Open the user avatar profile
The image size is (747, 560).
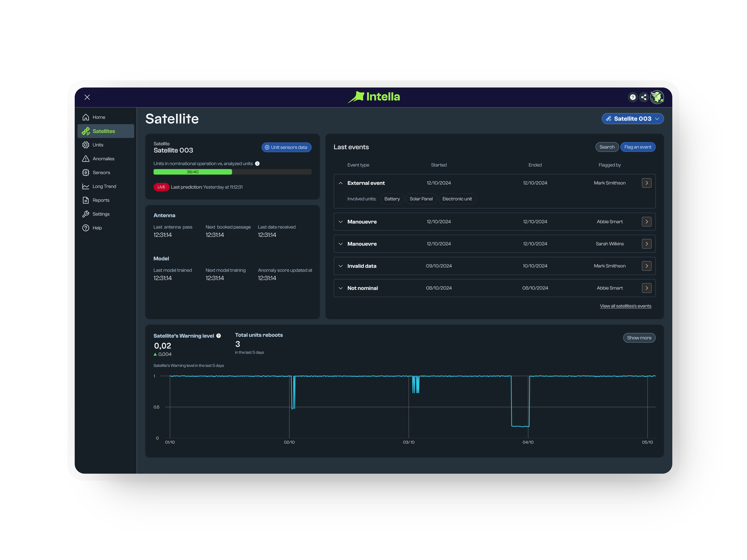[657, 97]
